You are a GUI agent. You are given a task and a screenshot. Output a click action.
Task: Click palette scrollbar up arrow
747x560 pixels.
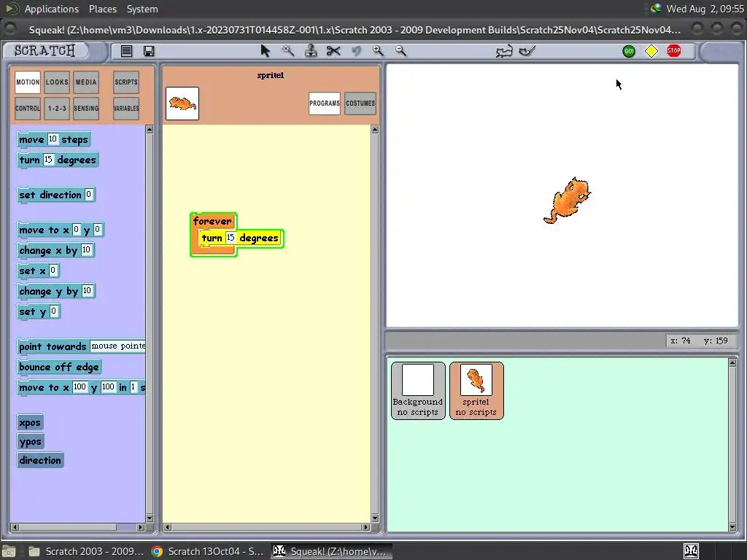click(150, 130)
